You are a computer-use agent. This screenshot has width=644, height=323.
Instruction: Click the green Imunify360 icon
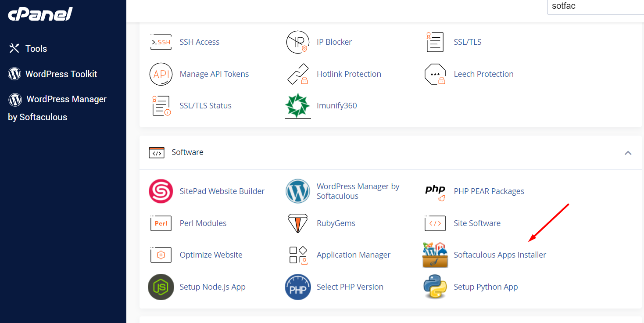298,106
